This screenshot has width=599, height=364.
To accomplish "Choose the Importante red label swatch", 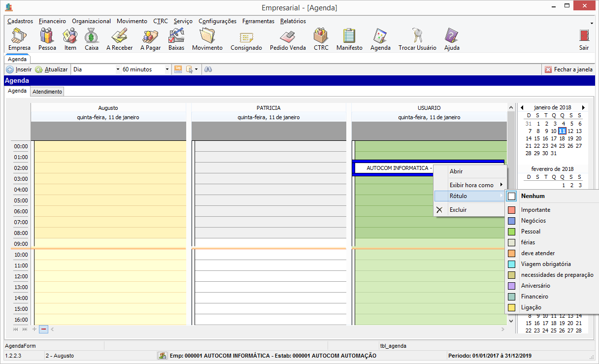I will click(512, 210).
